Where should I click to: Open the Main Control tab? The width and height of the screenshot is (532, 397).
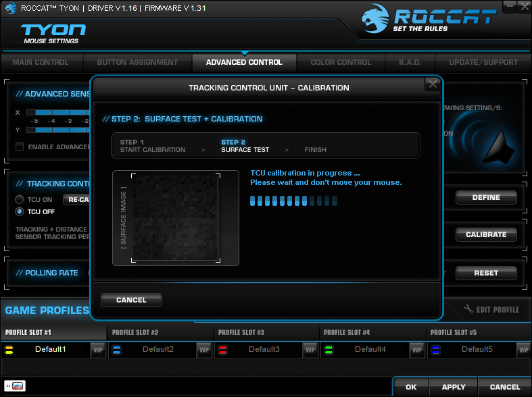[41, 62]
